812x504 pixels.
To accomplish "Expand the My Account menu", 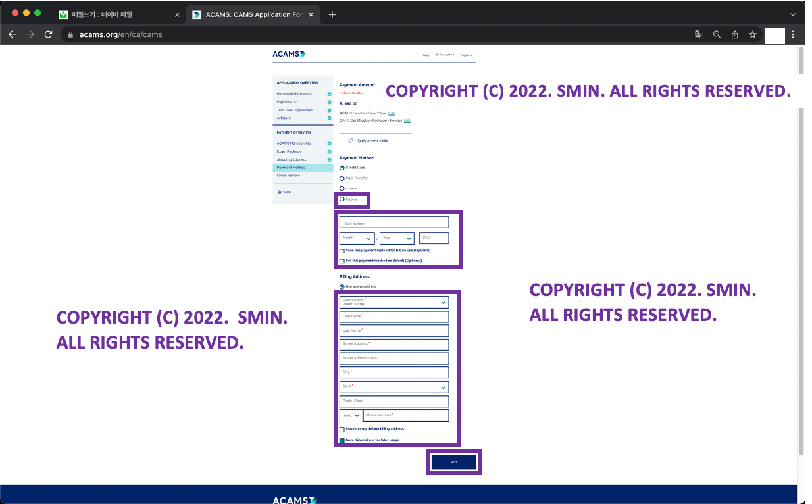I will (444, 55).
